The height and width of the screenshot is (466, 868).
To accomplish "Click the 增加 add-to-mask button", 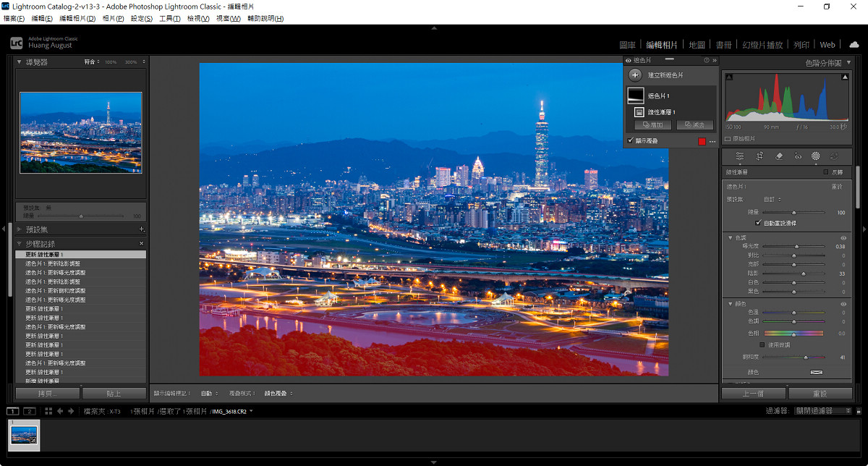I will coord(652,125).
